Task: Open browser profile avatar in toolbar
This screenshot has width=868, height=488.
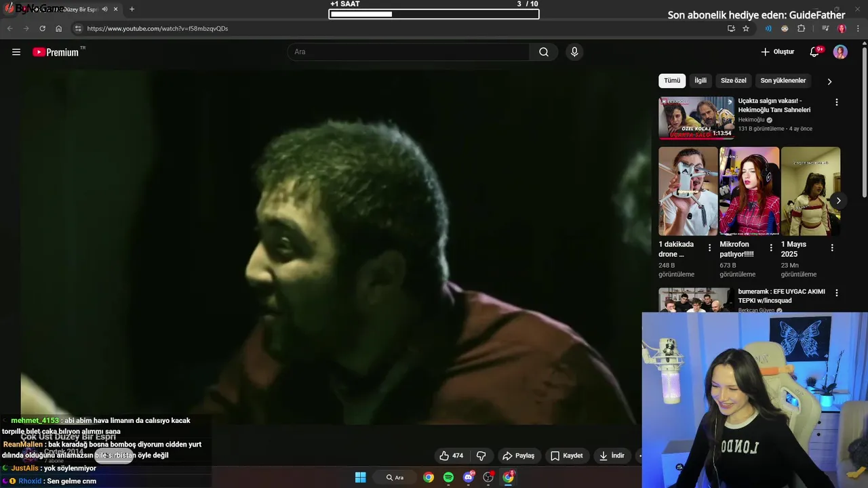Action: tap(842, 28)
